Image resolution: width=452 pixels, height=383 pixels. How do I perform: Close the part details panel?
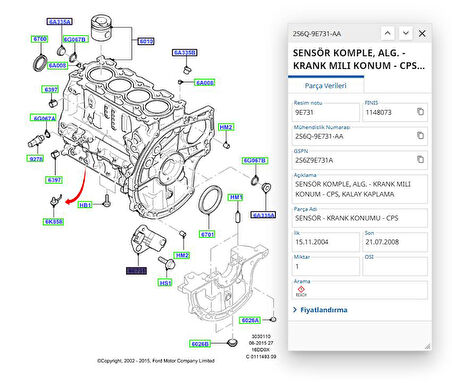[422, 33]
